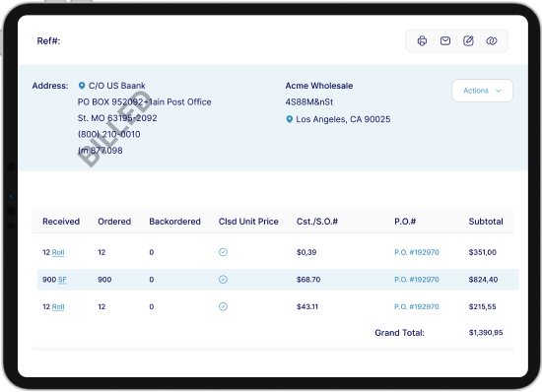Open the edit pencil icon
This screenshot has height=392, width=542.
coord(468,40)
